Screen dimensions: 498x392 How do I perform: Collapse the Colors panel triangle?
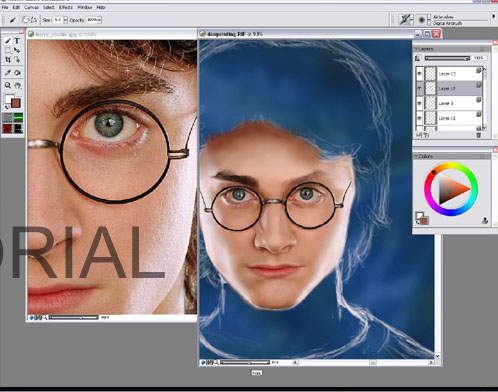click(x=416, y=156)
